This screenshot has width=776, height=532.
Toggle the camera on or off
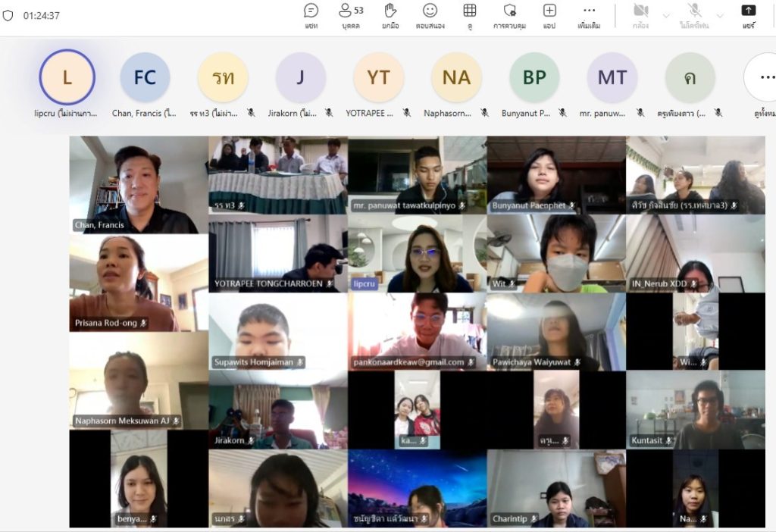tap(641, 15)
